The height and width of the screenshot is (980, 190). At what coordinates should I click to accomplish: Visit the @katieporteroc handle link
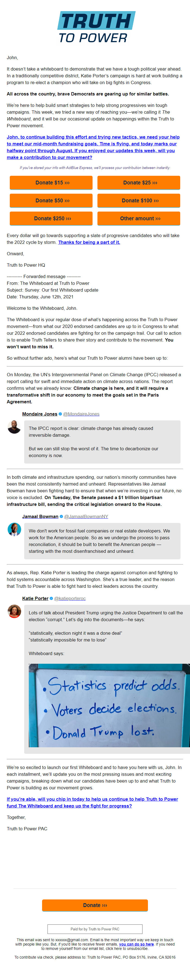click(70, 598)
